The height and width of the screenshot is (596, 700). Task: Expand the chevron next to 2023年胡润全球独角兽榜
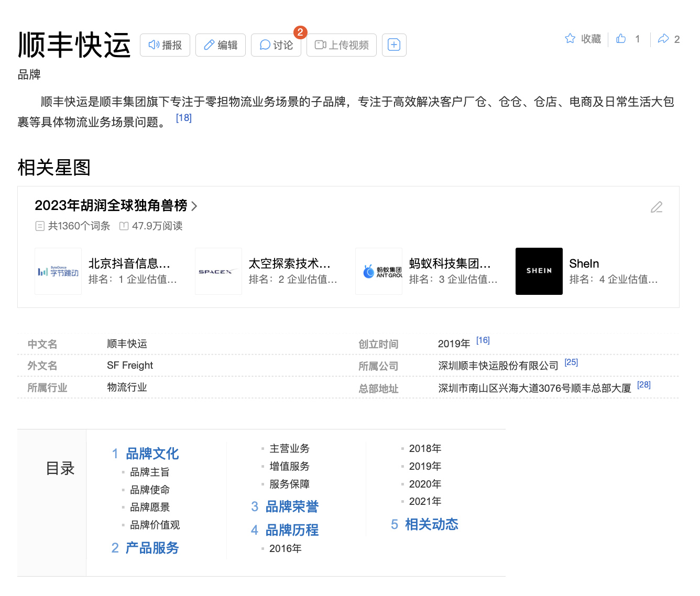point(194,206)
